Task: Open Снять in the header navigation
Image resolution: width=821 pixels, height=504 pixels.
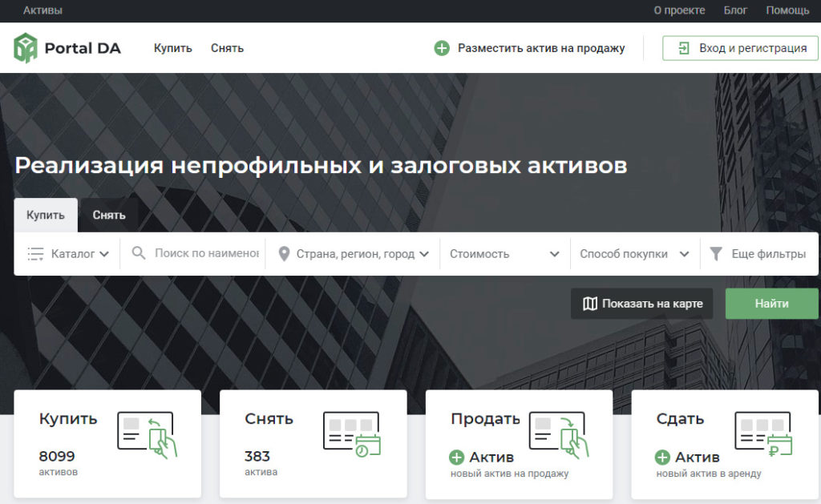Action: [x=227, y=48]
